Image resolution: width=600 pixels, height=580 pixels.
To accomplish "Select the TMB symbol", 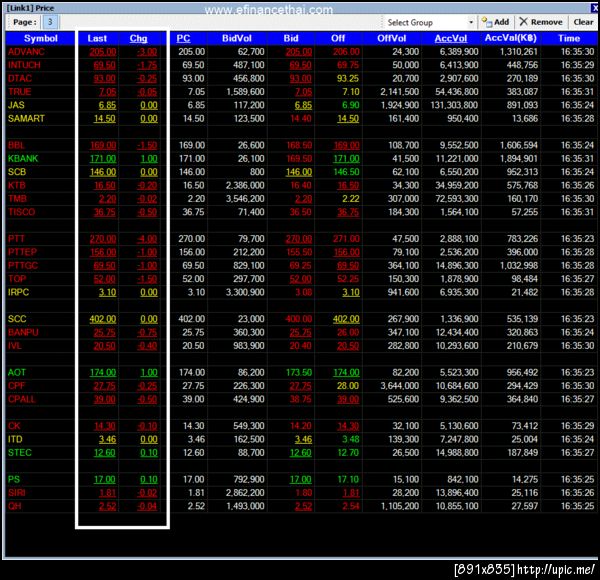I will point(17,199).
